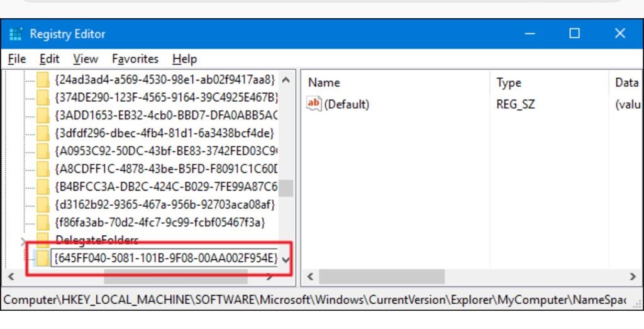Screen dimensions: 644x329
Task: Open the Edit menu
Action: click(49, 59)
